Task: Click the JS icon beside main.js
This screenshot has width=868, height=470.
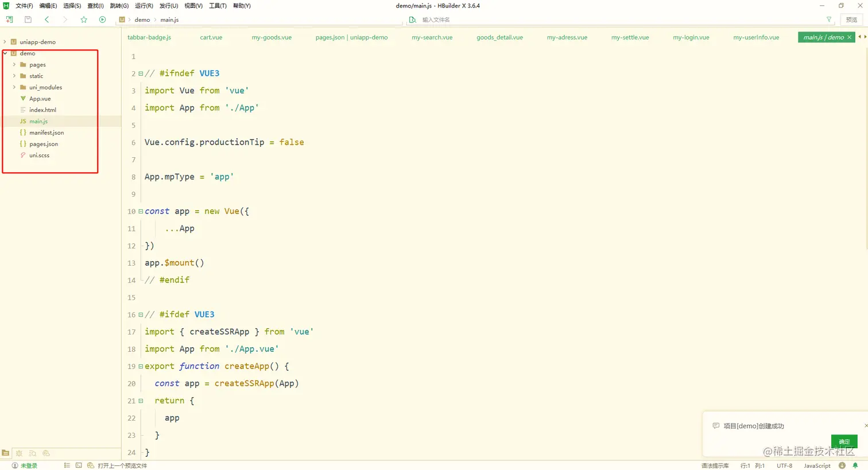Action: [23, 121]
